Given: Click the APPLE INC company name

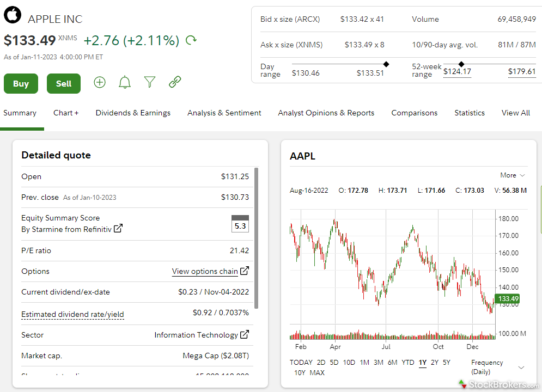Looking at the screenshot, I should point(55,20).
